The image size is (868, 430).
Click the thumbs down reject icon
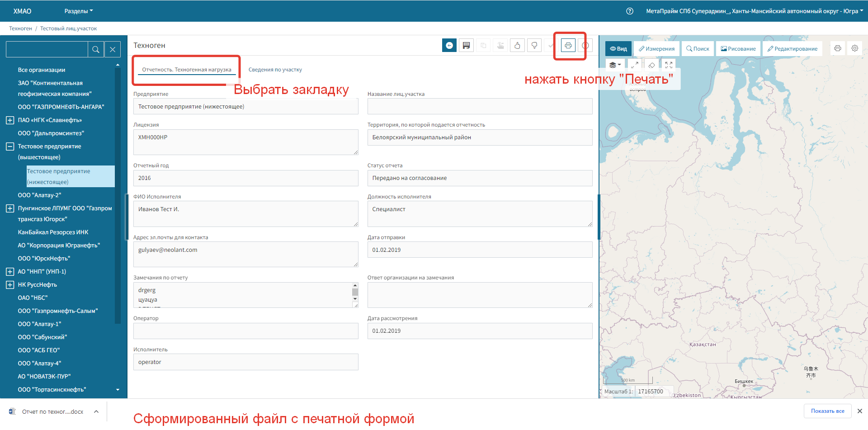pos(534,45)
